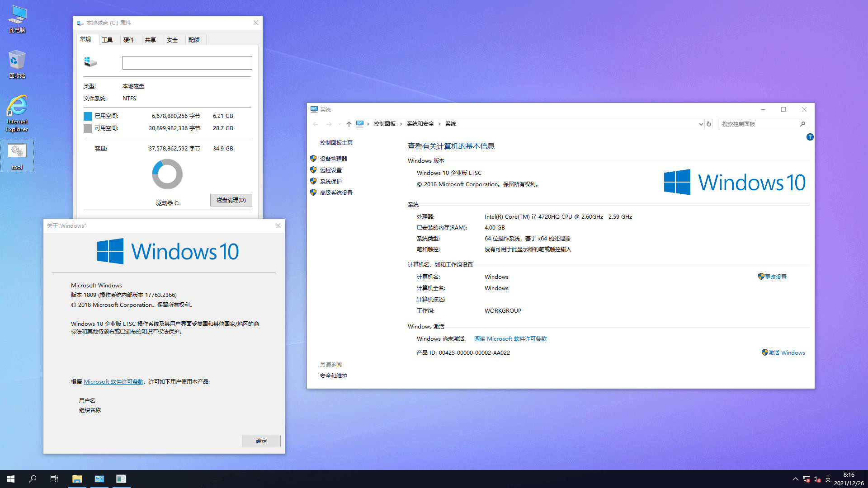Open 远程设置 in sidebar
Viewport: 868px width, 488px height.
[x=330, y=170]
